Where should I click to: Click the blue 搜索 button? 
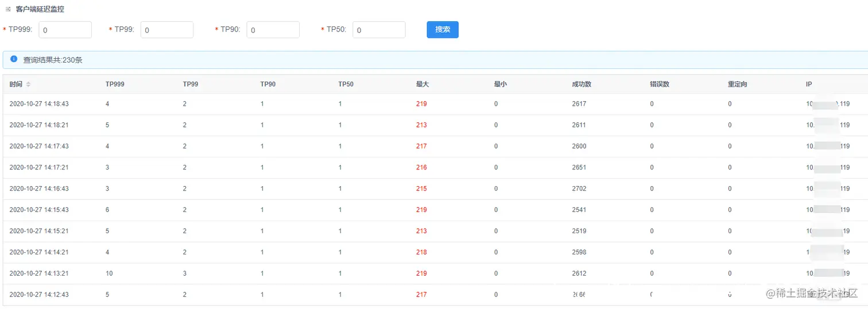click(443, 29)
